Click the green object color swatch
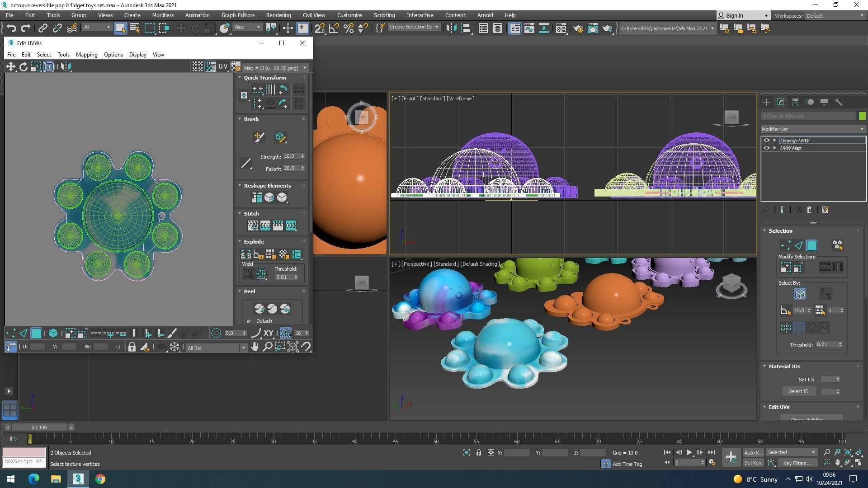This screenshot has width=868, height=488. tap(862, 116)
